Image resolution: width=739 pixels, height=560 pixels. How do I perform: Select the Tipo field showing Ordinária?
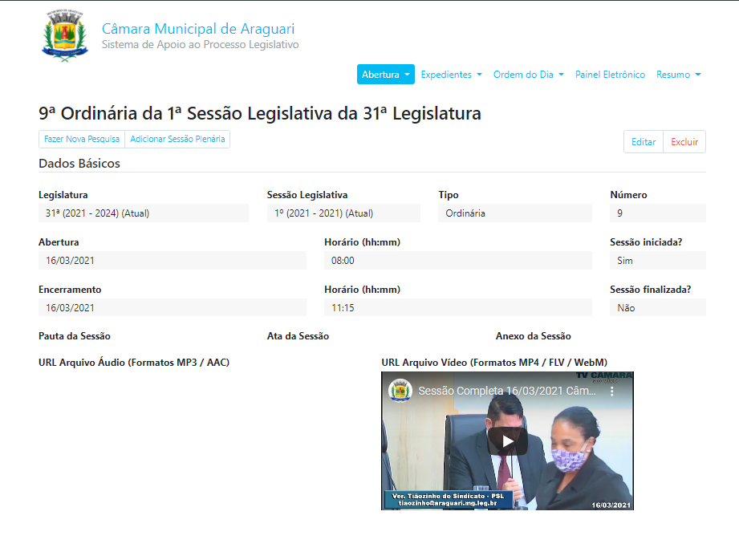click(x=514, y=213)
